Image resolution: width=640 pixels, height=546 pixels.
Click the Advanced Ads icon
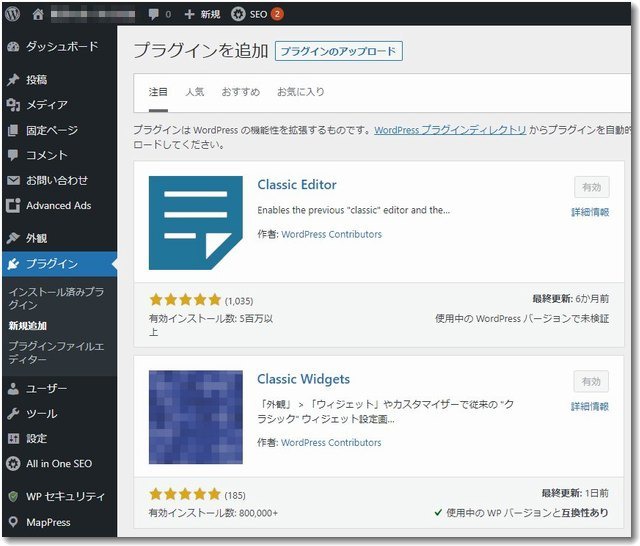click(13, 206)
